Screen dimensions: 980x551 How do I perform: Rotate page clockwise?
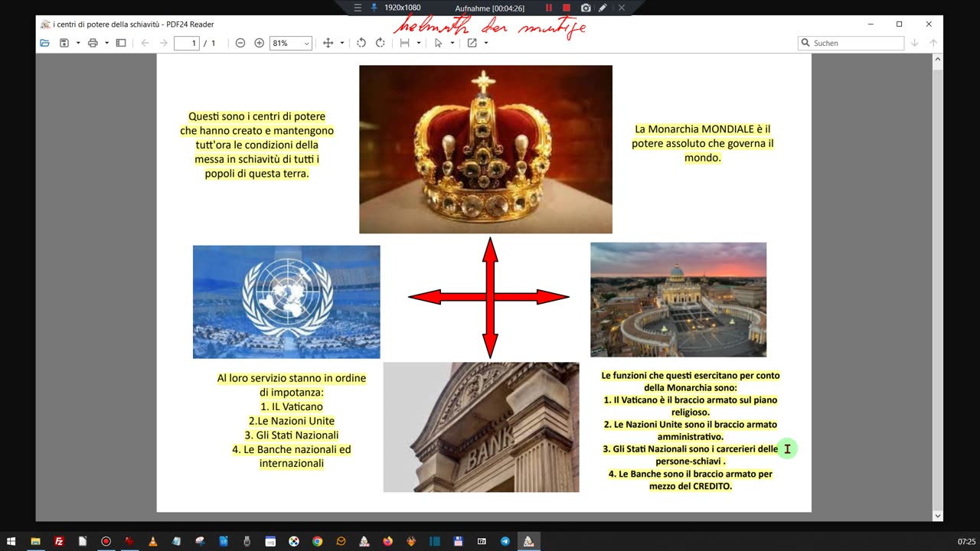click(380, 43)
